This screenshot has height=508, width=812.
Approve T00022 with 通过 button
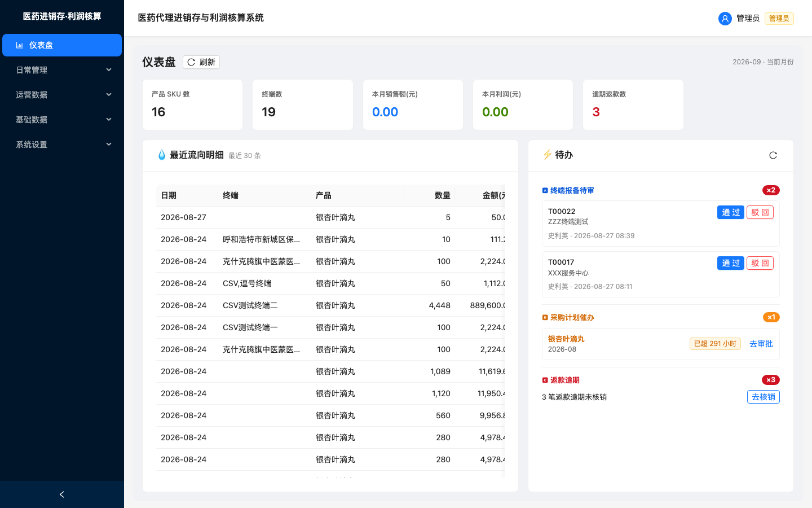731,212
